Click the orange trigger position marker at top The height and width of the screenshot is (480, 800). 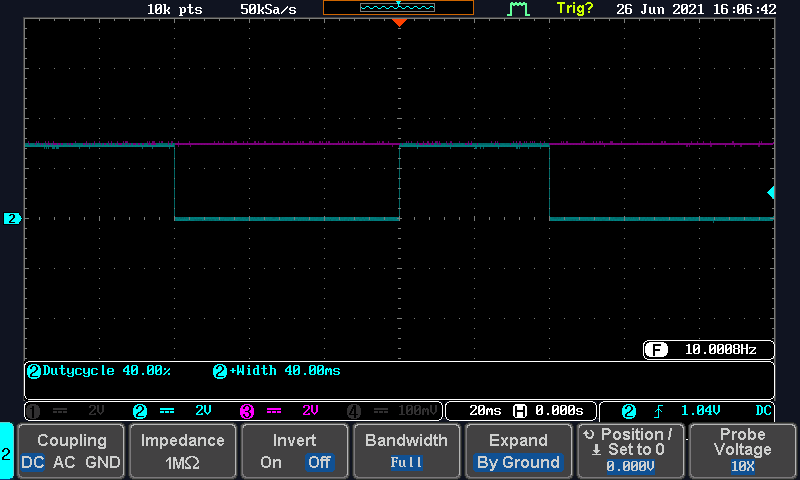[x=399, y=22]
